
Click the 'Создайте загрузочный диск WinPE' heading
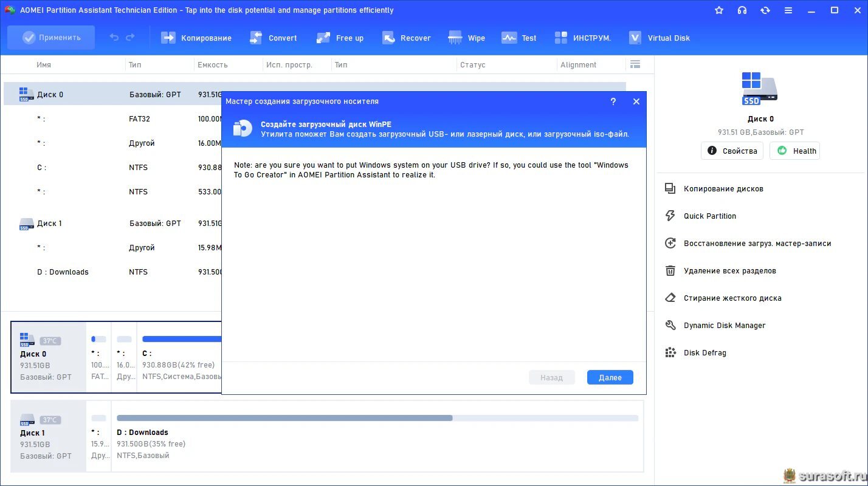tap(326, 124)
